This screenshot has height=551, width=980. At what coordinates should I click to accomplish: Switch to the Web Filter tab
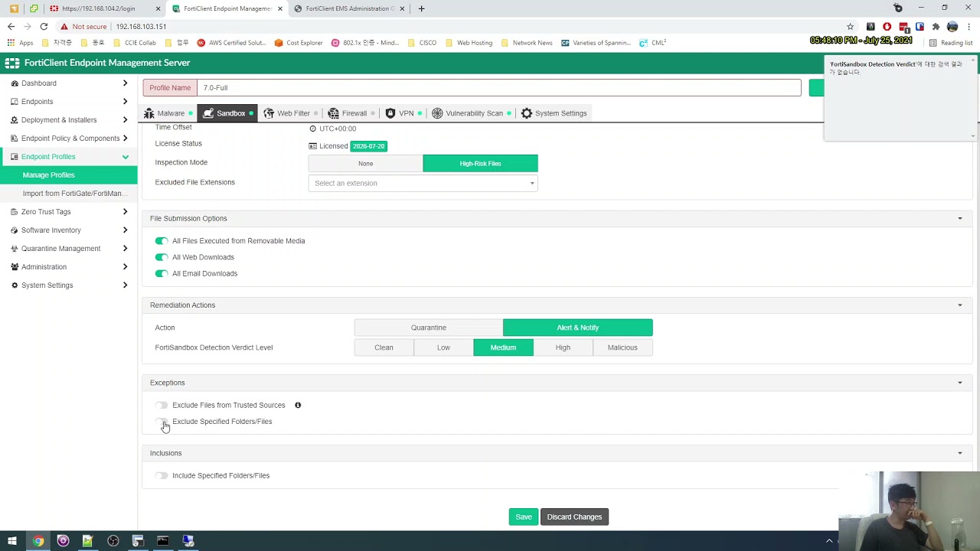click(x=290, y=113)
